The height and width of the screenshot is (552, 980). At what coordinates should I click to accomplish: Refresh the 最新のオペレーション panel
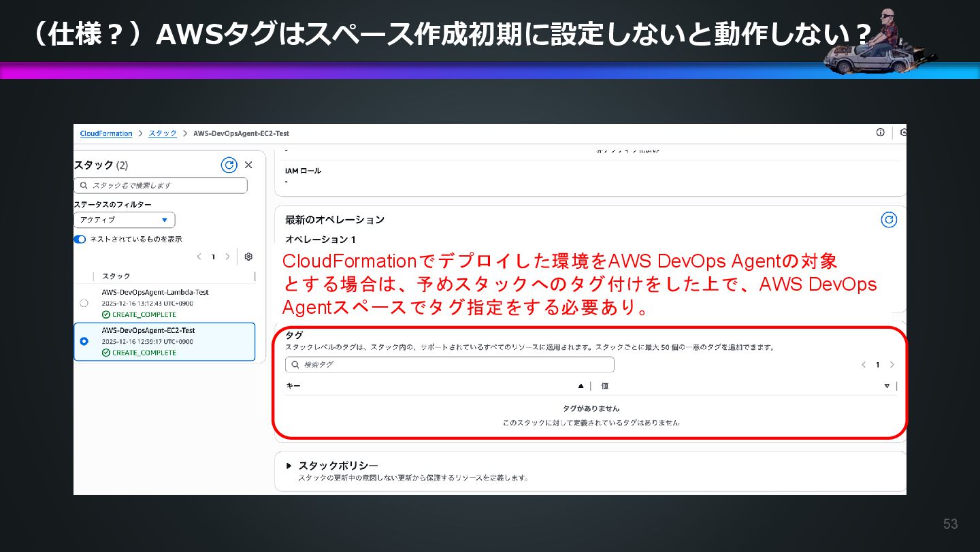pyautogui.click(x=889, y=220)
